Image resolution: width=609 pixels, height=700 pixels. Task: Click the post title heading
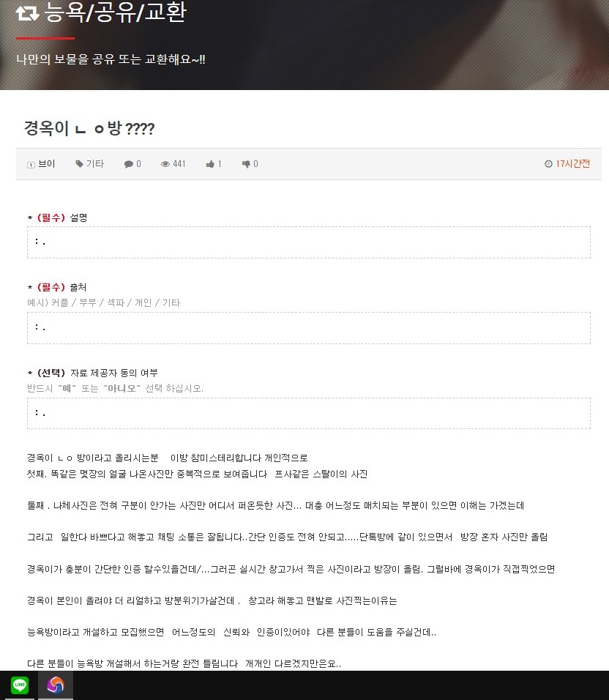point(89,129)
